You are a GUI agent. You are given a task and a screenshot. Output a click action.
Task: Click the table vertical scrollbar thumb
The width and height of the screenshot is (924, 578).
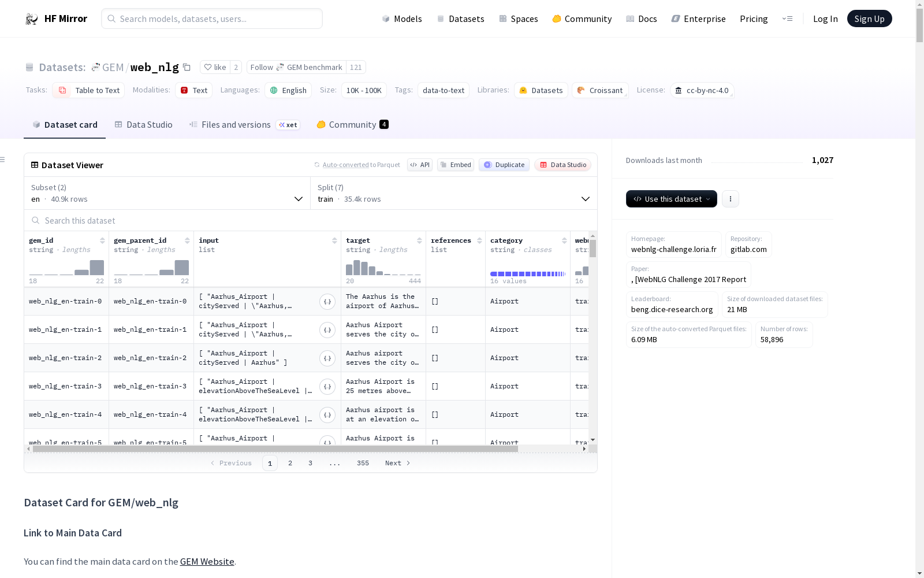593,249
